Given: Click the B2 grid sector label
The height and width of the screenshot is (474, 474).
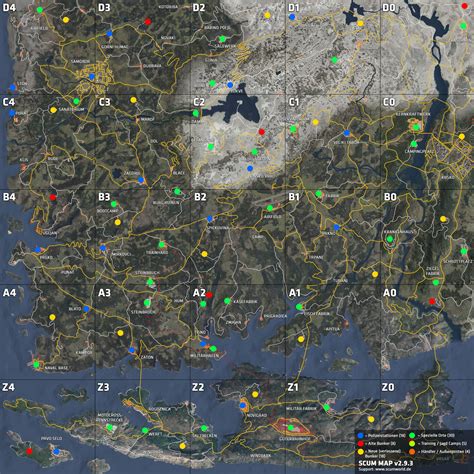Looking at the screenshot, I should point(200,197).
